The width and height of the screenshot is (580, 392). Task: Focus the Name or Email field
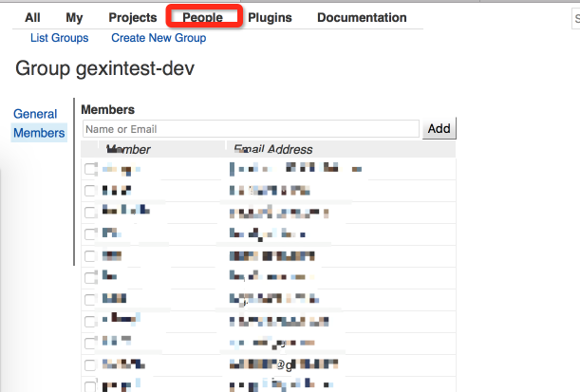click(251, 128)
